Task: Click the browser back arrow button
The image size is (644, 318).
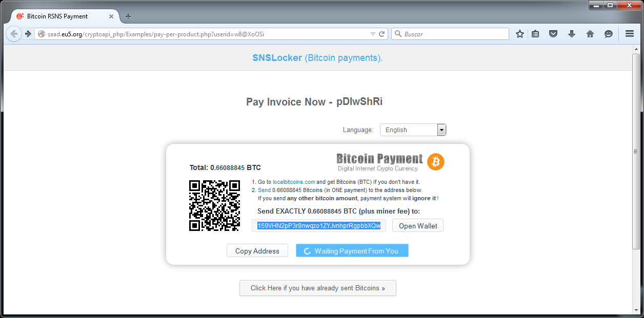Action: tap(14, 34)
